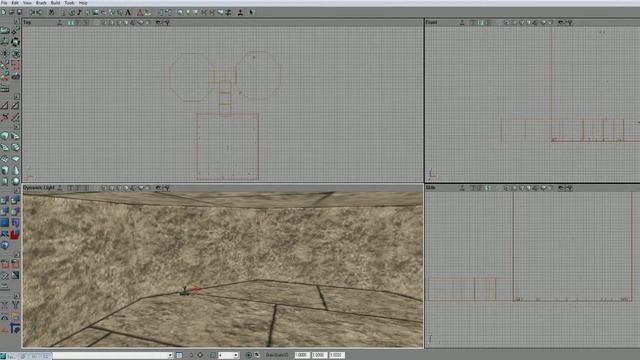The image size is (640, 360).
Task: Click the Build Options icon next to Build All
Action: tap(229, 12)
